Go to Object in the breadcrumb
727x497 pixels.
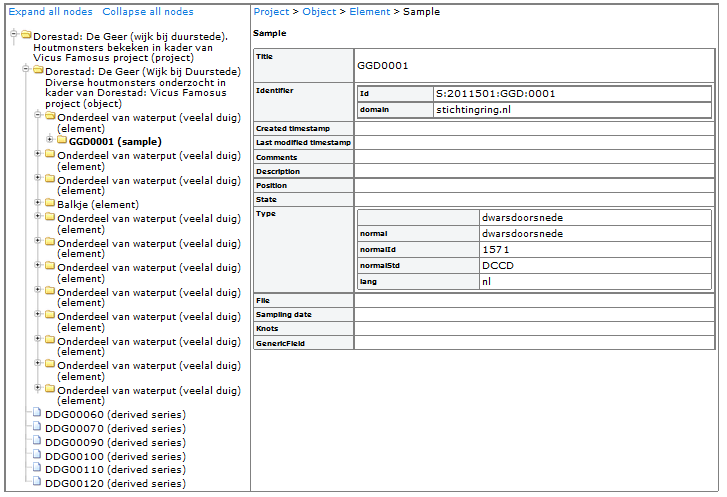coord(319,12)
